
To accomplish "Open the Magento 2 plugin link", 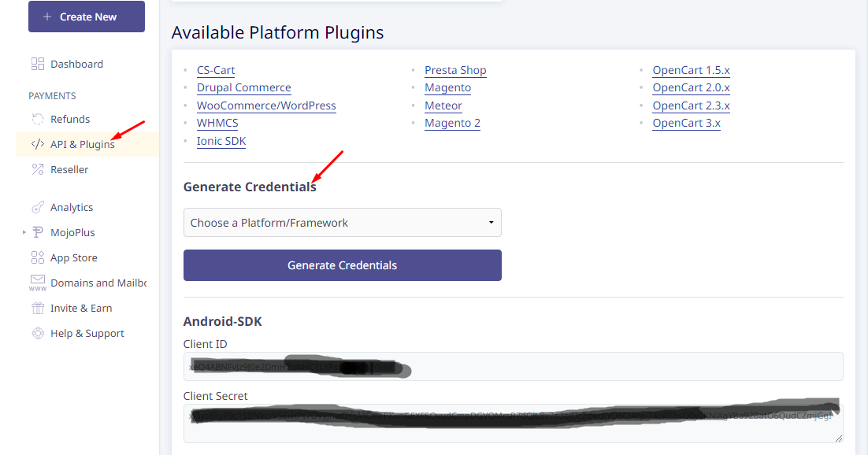I will point(452,123).
